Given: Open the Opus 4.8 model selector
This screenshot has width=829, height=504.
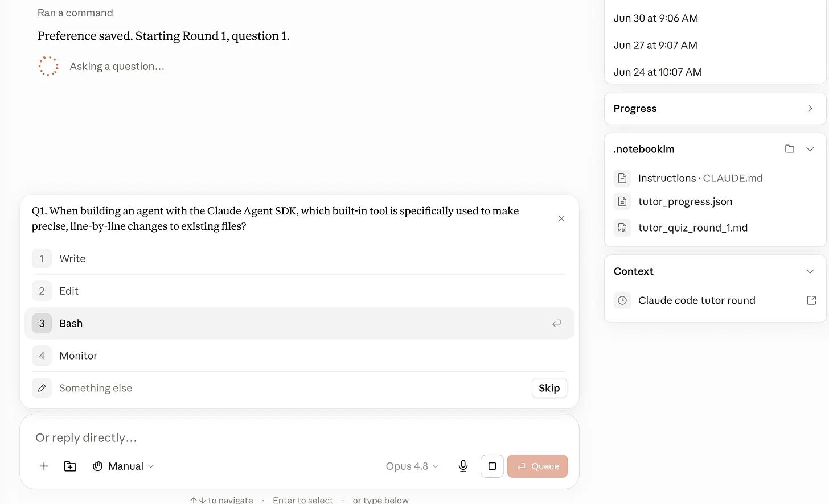Looking at the screenshot, I should (x=412, y=466).
